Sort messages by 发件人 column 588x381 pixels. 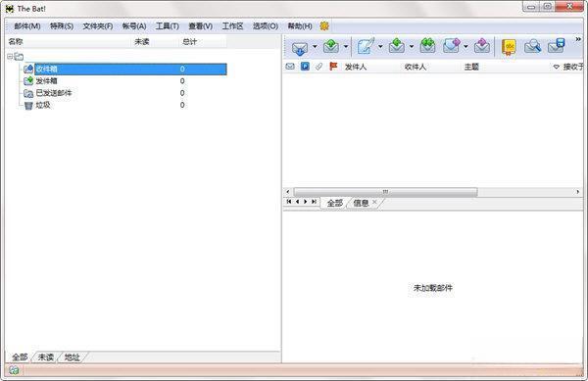355,67
